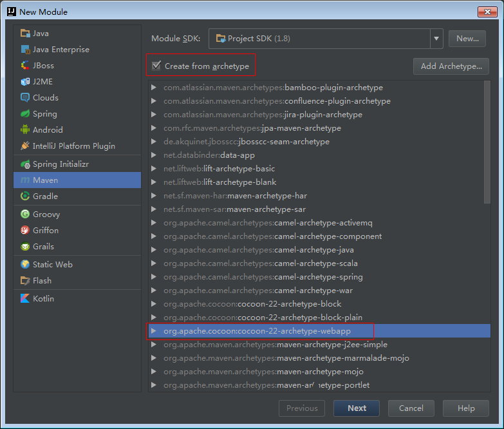Click the Spring Initializr icon
The image size is (504, 429).
pos(25,164)
